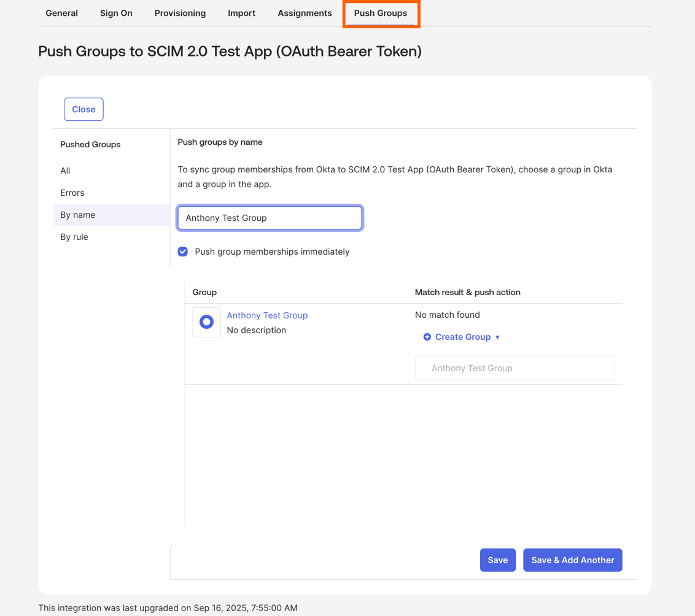
Task: Open the Anthony Test Group link
Action: click(267, 315)
